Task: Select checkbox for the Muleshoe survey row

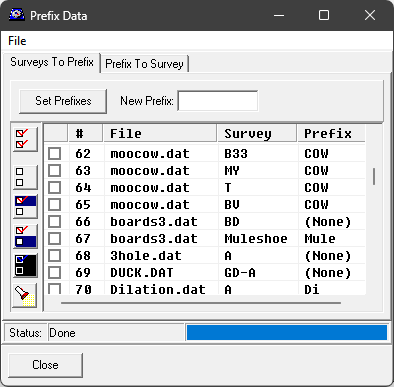Action: pos(55,239)
